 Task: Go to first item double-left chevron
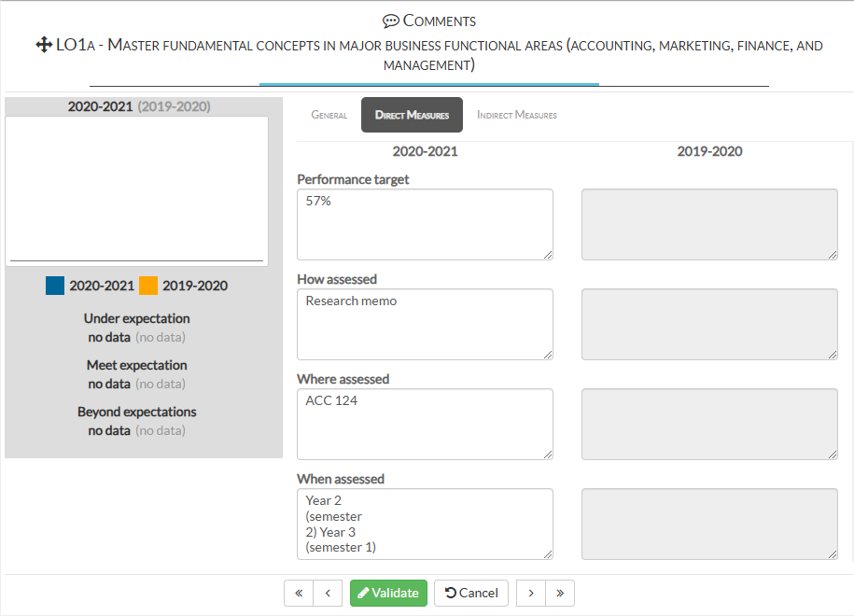(299, 593)
